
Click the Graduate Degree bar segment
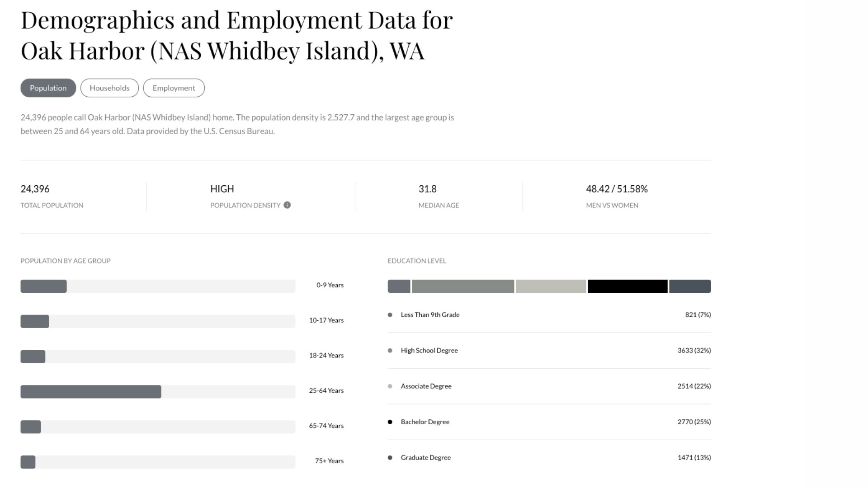pos(690,286)
